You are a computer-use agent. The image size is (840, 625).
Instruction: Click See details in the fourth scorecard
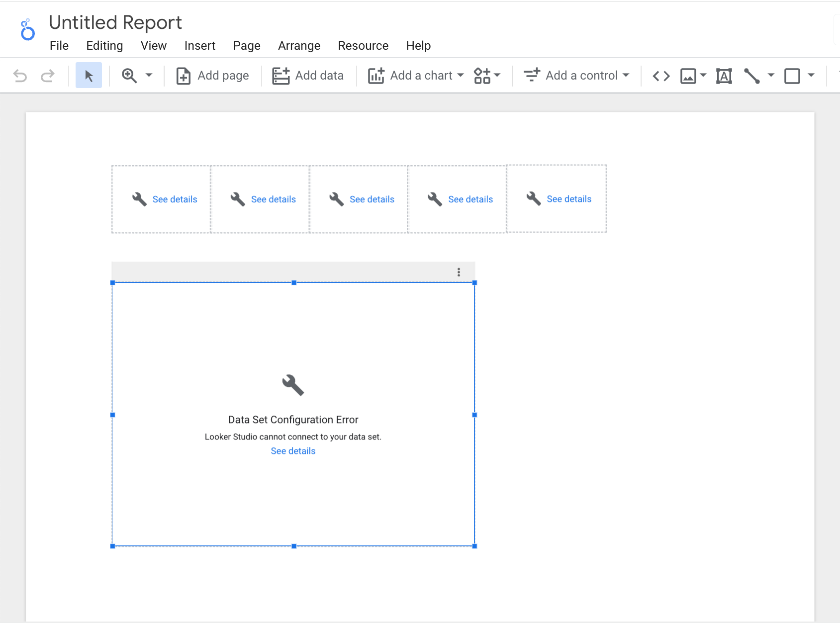tap(470, 199)
